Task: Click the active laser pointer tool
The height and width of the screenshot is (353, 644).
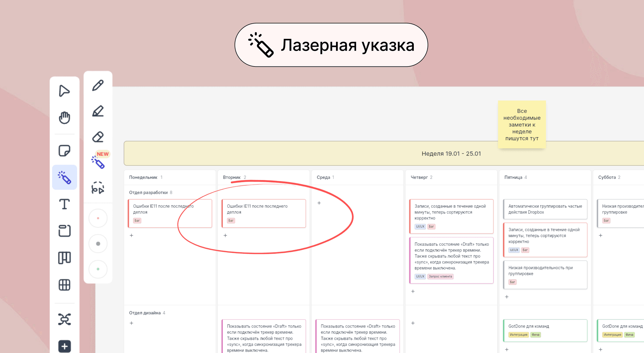Action: [x=64, y=177]
